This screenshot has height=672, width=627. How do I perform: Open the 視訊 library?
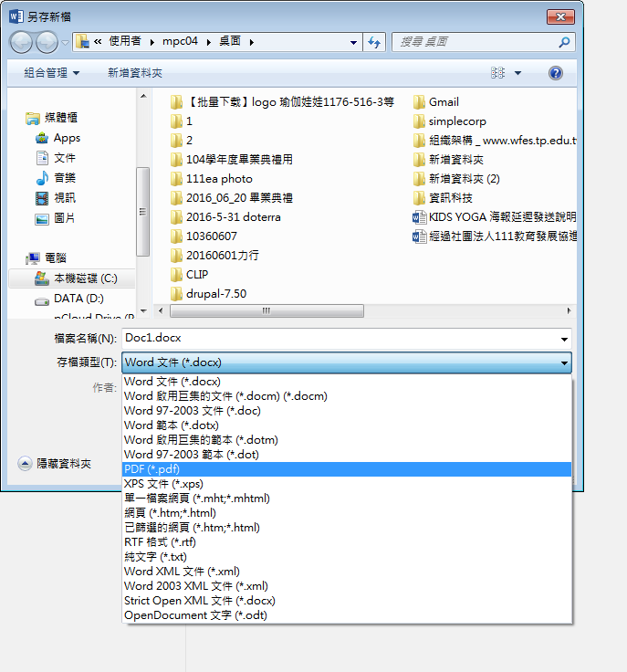pos(56,197)
